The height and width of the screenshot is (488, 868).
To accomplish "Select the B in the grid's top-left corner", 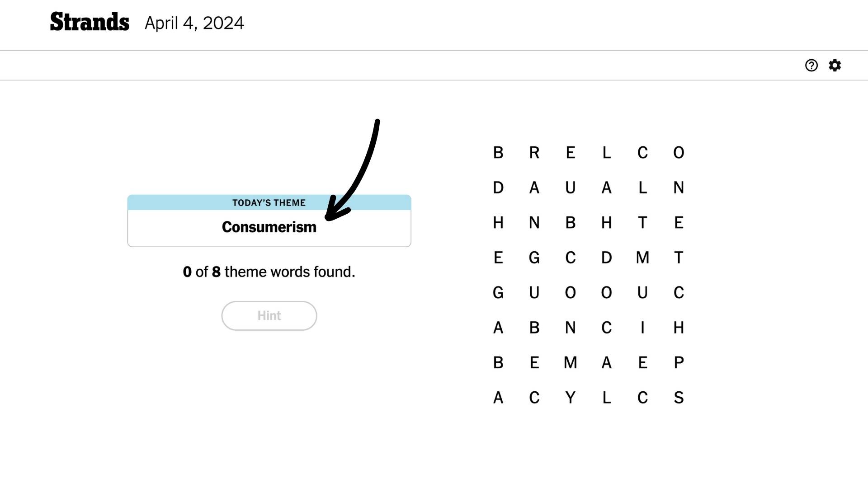I will [x=498, y=153].
